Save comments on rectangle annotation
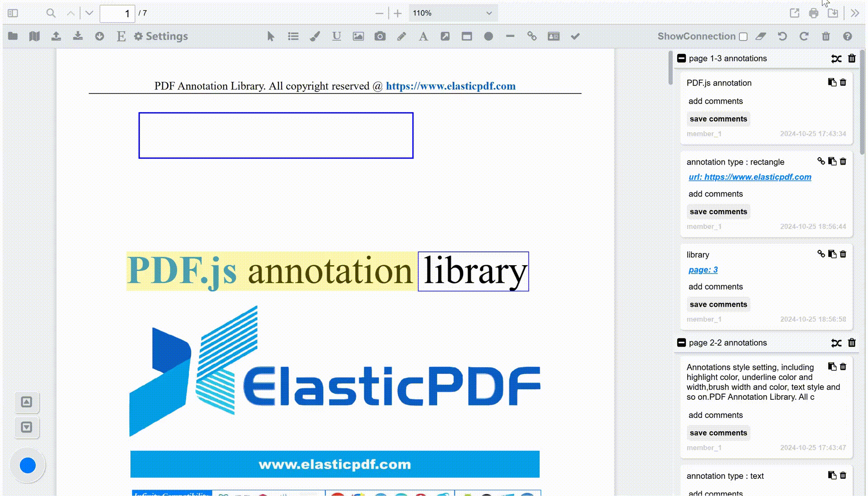The height and width of the screenshot is (496, 868). [718, 211]
